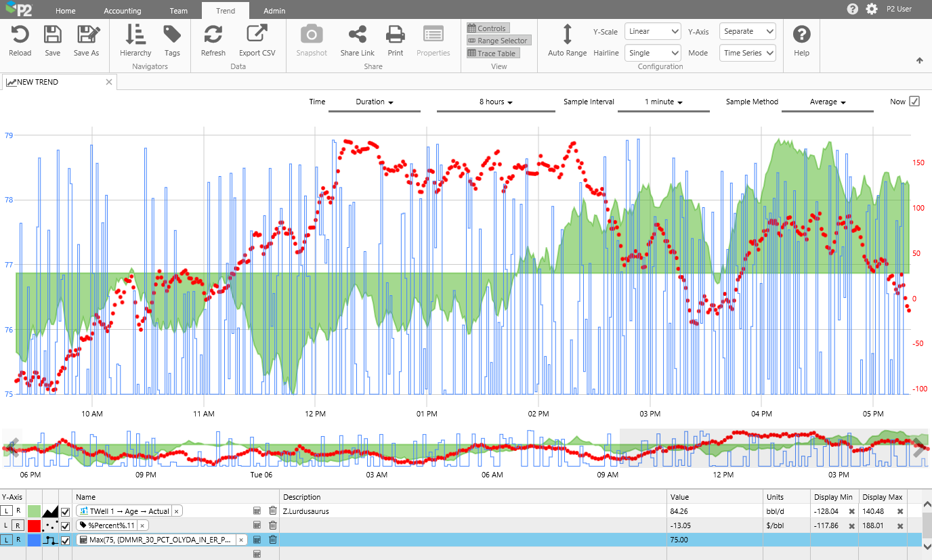Uncheck visibility of TWell 1 Age Actual trace
Screen dimensions: 932x560
[66, 511]
